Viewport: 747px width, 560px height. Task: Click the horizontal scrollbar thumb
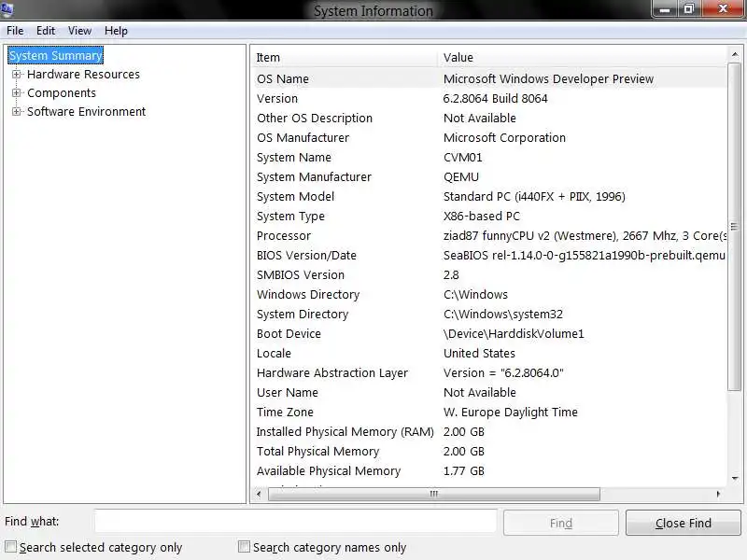(x=433, y=494)
